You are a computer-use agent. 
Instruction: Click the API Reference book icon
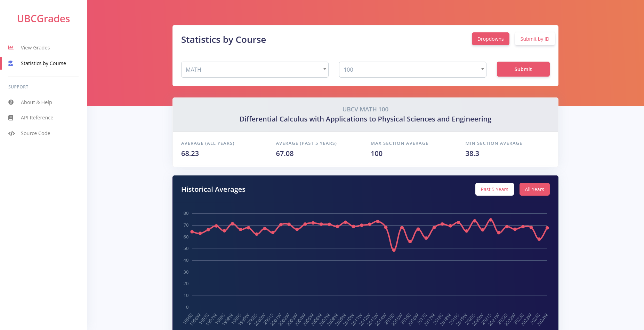[11, 118]
